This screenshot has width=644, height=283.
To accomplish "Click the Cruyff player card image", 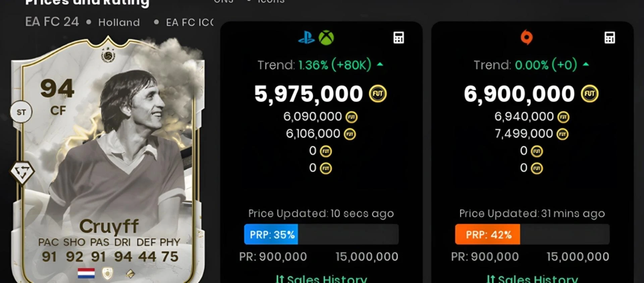I will point(107,161).
